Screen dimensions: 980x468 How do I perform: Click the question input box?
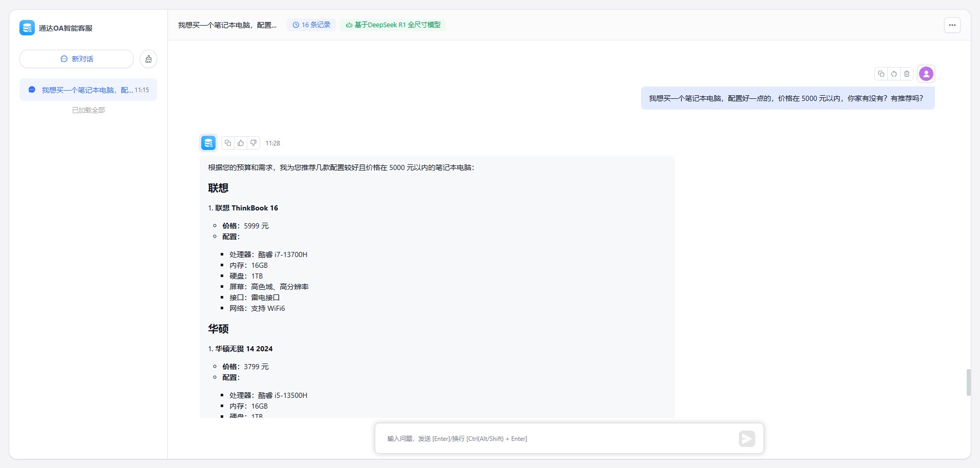click(x=558, y=438)
